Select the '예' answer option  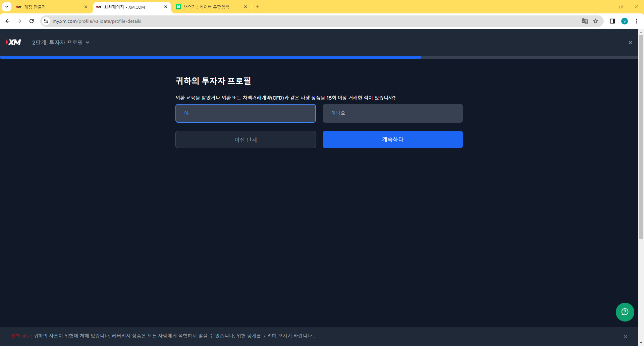click(x=246, y=113)
